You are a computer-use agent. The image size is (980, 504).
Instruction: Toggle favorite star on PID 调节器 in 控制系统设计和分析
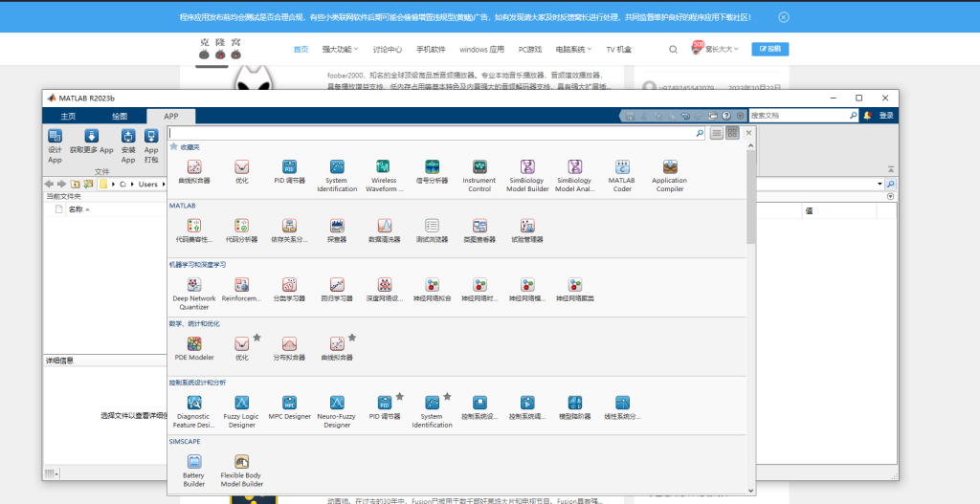point(400,396)
